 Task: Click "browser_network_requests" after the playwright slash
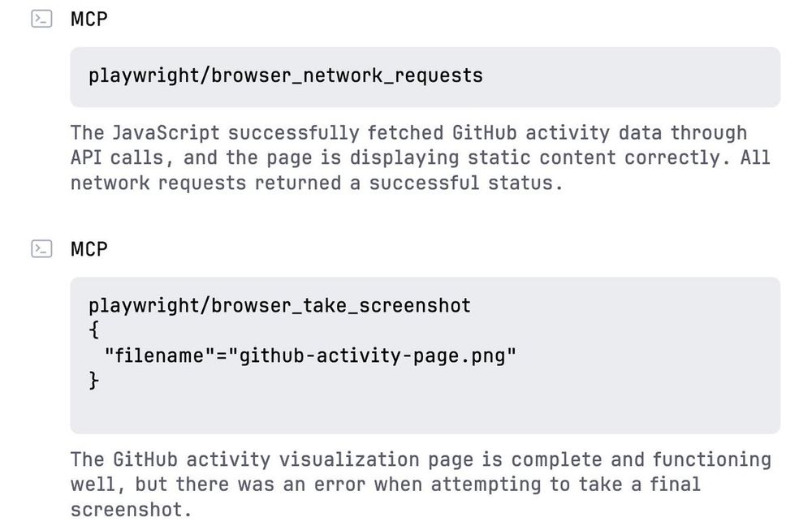click(x=347, y=75)
